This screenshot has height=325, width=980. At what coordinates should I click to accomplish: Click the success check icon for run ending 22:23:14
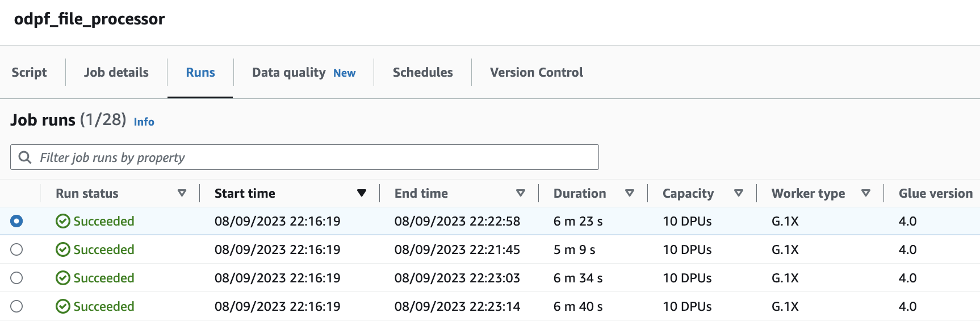(63, 306)
